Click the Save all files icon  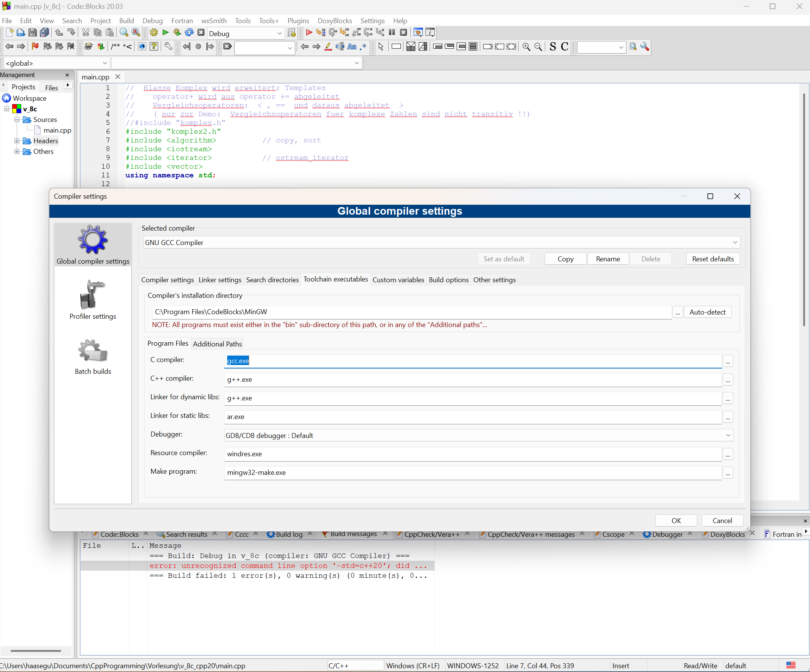pyautogui.click(x=45, y=33)
